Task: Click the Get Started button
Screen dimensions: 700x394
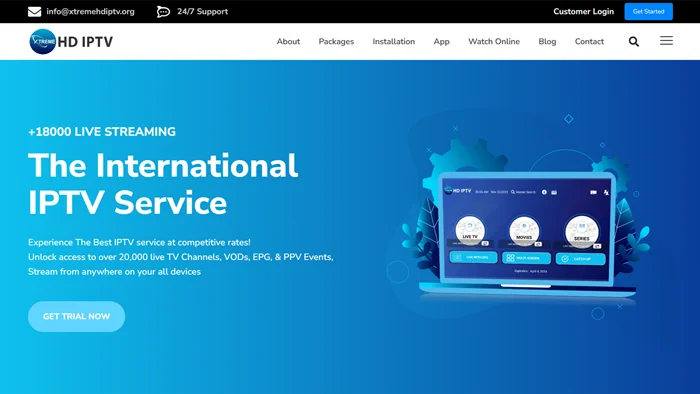Action: pos(648,12)
